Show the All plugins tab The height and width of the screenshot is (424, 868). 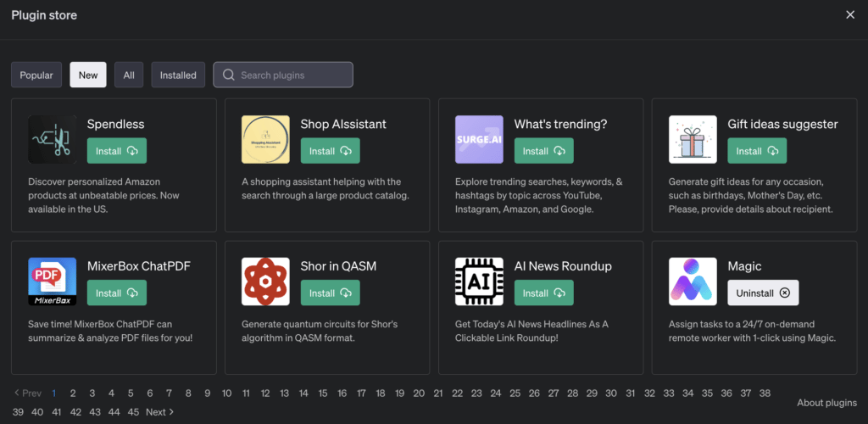[x=129, y=75]
